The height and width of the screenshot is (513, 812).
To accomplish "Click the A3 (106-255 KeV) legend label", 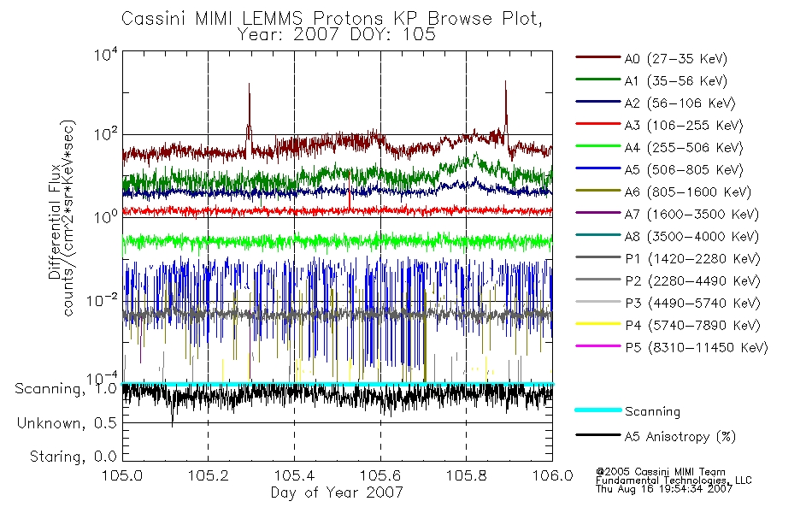I will point(684,126).
